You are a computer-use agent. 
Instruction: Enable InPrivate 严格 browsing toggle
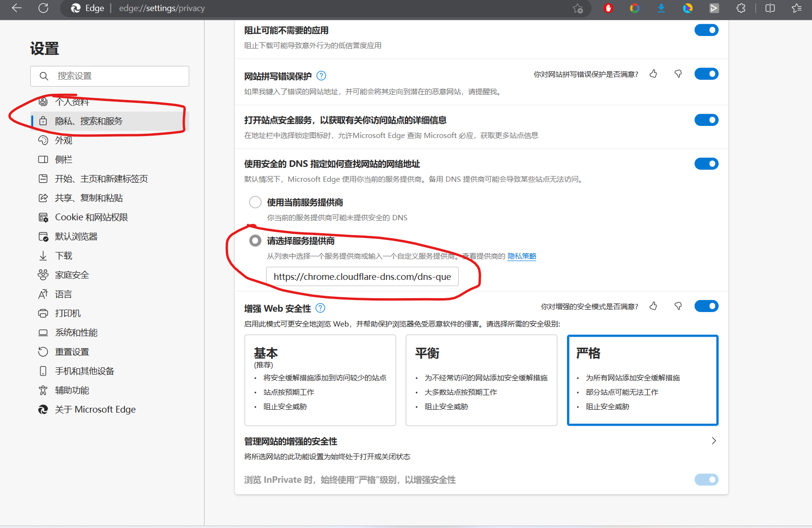tap(706, 479)
